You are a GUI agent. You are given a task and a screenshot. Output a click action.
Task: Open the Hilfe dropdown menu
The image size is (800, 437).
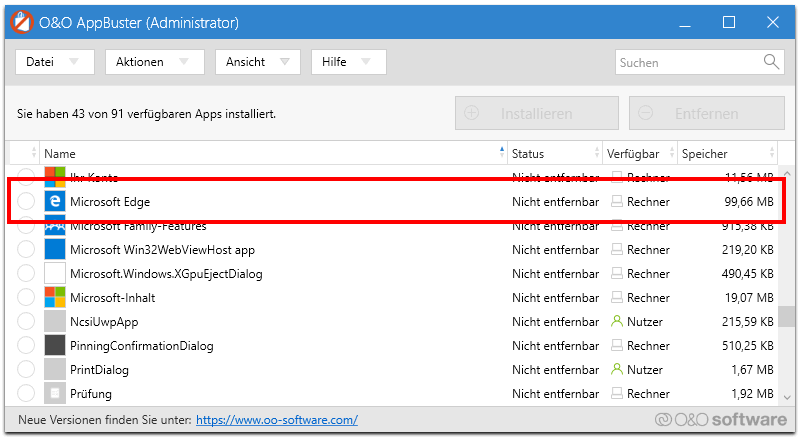(348, 62)
